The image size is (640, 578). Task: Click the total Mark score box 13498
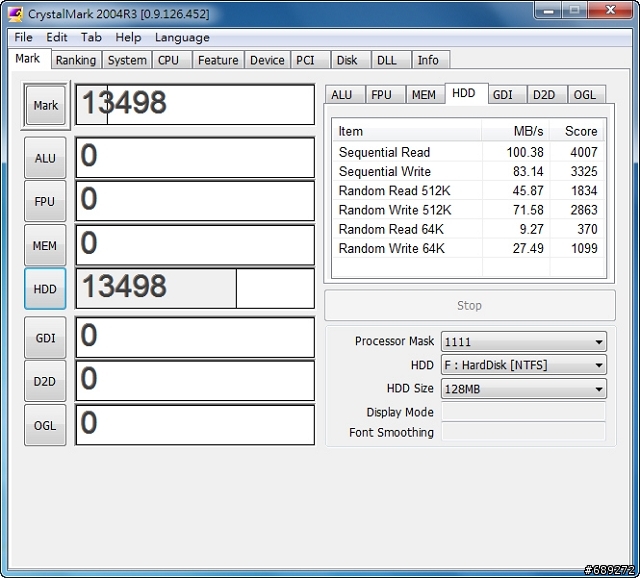pos(195,104)
